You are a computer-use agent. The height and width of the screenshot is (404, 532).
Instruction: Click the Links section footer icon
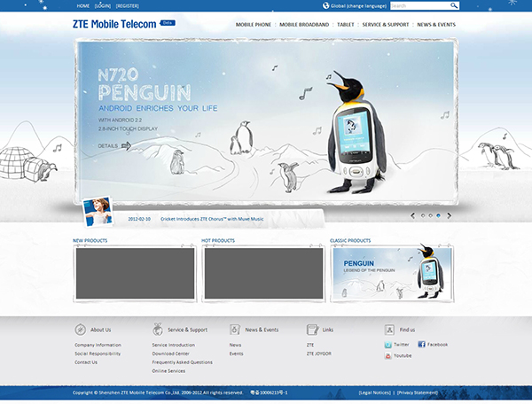point(312,330)
